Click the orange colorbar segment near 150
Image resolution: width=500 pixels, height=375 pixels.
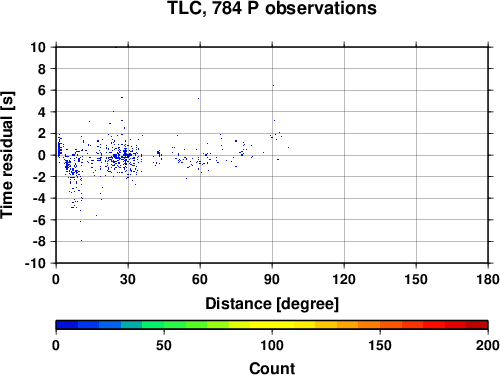click(380, 325)
